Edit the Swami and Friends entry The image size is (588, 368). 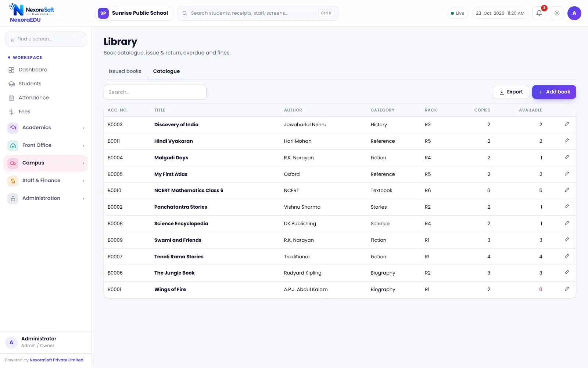tap(567, 240)
